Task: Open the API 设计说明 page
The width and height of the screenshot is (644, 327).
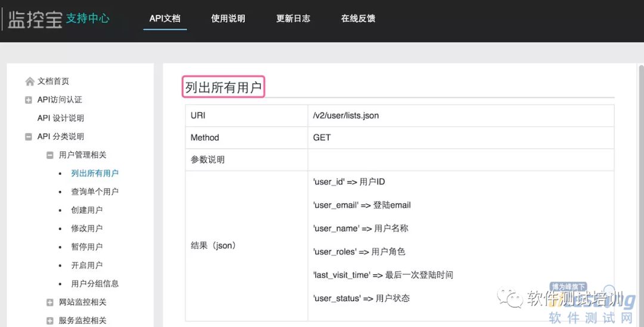Action: [60, 118]
